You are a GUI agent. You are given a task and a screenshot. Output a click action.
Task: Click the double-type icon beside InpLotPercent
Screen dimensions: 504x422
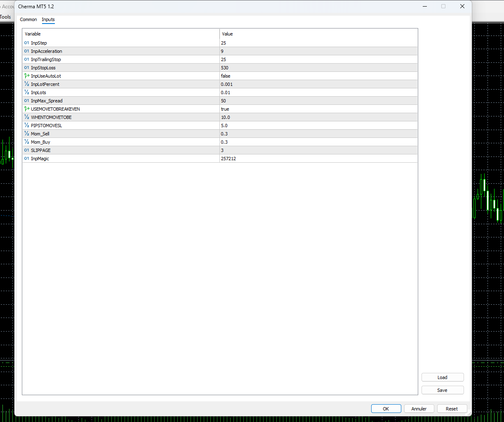coord(26,84)
